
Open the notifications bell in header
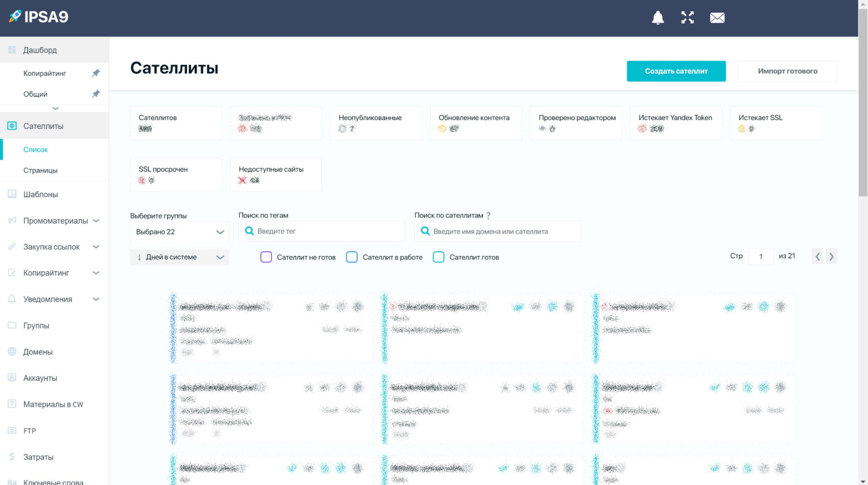point(658,18)
